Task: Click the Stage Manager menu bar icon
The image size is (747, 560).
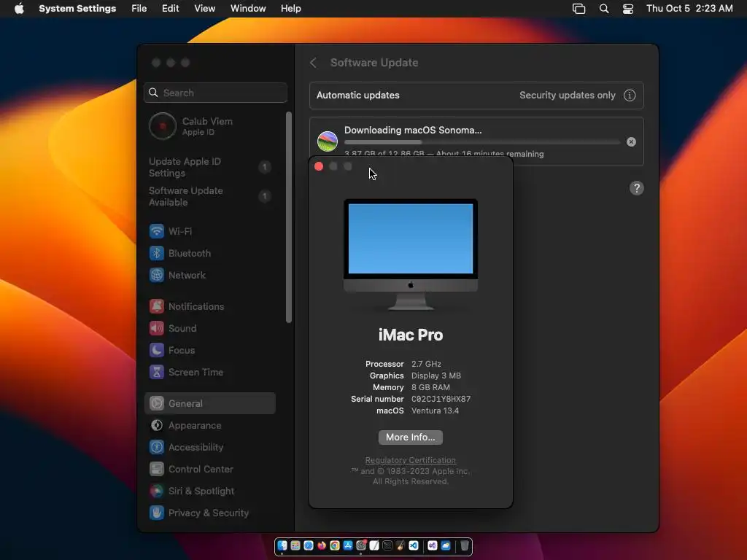Action: point(578,9)
